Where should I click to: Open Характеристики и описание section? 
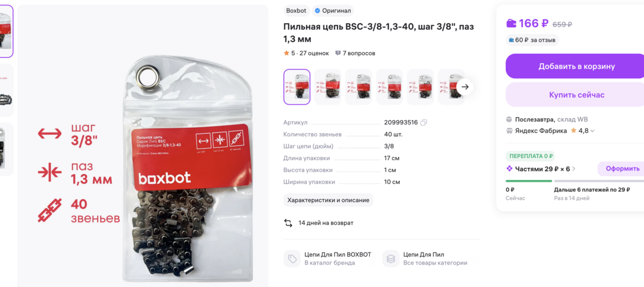coord(328,200)
